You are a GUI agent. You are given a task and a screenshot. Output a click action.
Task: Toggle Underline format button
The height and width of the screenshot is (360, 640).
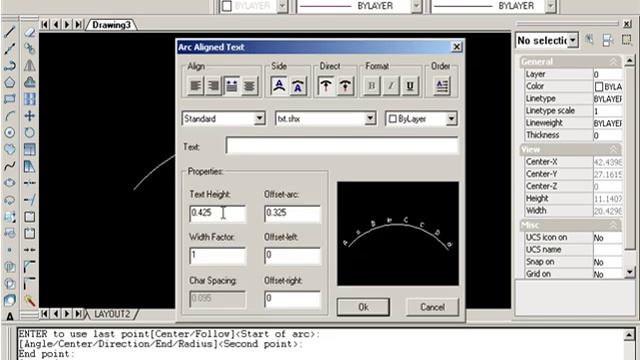click(x=410, y=86)
